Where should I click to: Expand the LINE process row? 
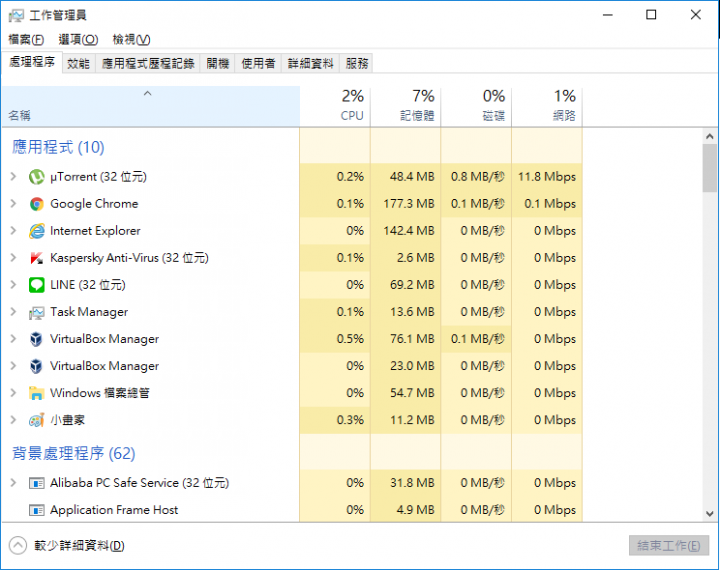pos(13,285)
